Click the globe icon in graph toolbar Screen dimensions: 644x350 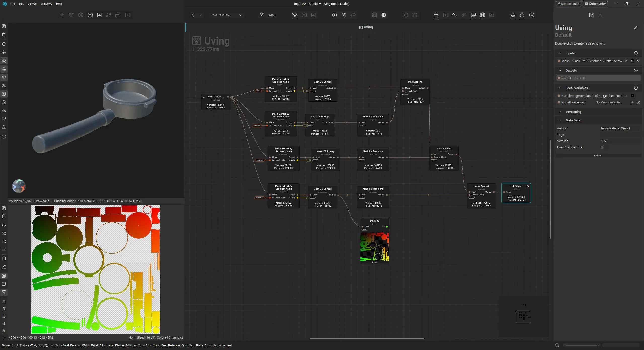click(x=482, y=15)
